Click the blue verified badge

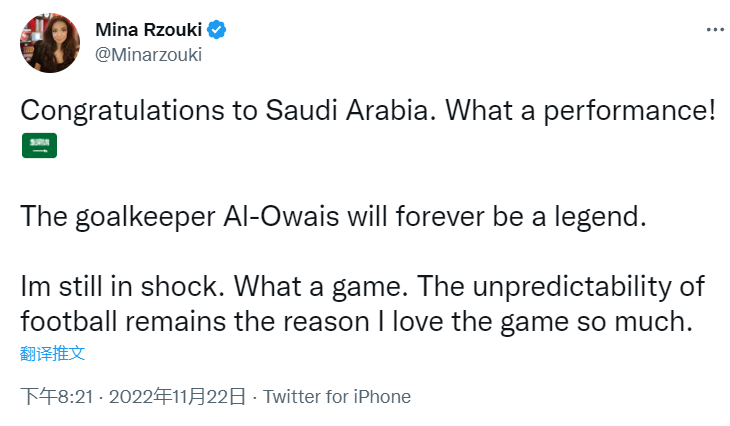(x=218, y=30)
